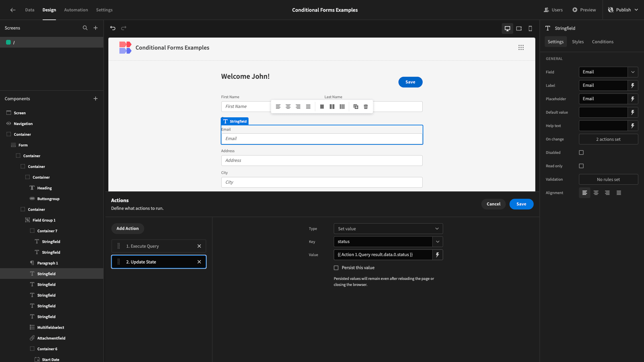The height and width of the screenshot is (362, 644).
Task: Toggle Navigation visibility eye icon
Action: coord(9,124)
